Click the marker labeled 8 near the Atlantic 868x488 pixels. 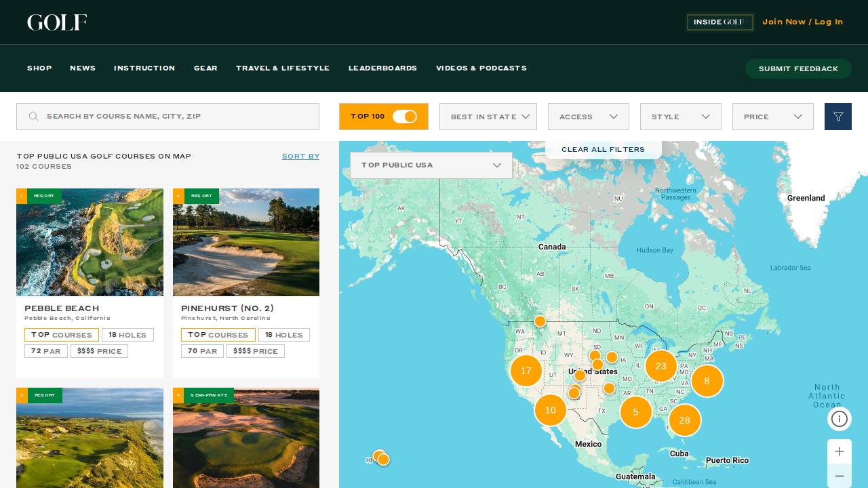point(707,381)
